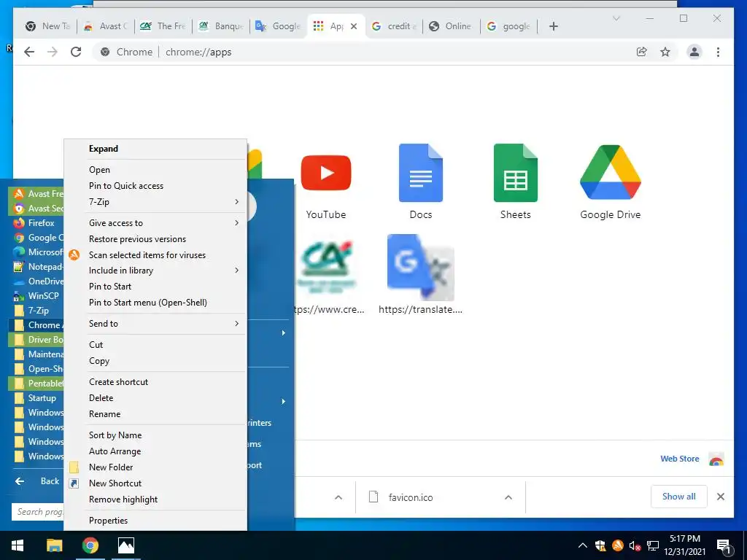Open Chrome's three-dot menu
This screenshot has width=747, height=560.
[718, 52]
